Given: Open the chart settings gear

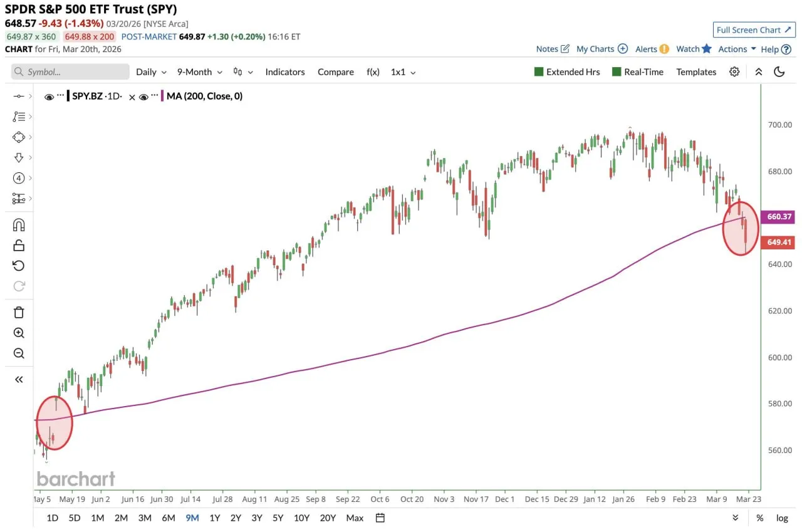Looking at the screenshot, I should point(734,71).
